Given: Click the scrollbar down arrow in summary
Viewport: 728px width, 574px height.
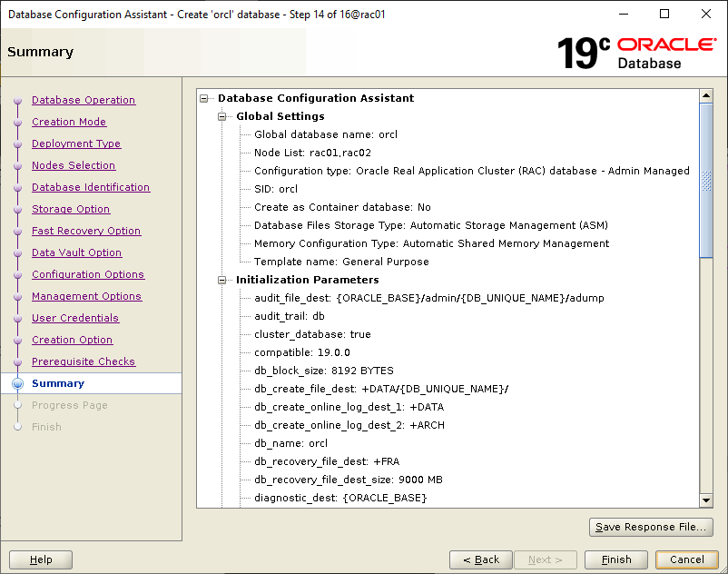Looking at the screenshot, I should pyautogui.click(x=706, y=500).
